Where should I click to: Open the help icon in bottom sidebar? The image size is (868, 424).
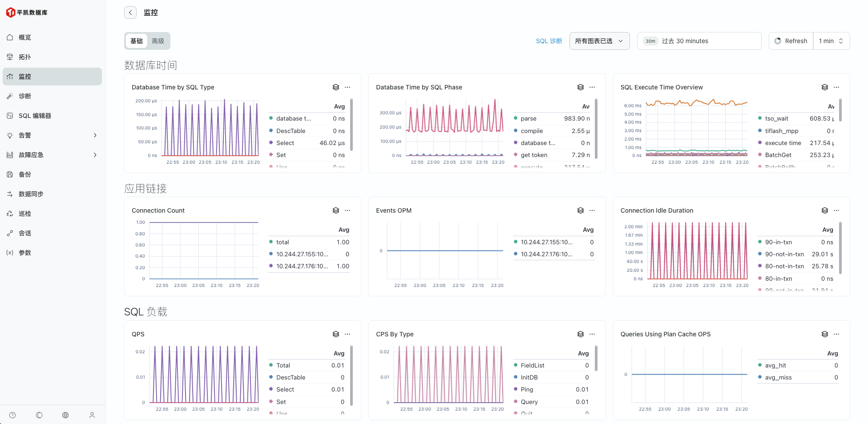pyautogui.click(x=12, y=415)
